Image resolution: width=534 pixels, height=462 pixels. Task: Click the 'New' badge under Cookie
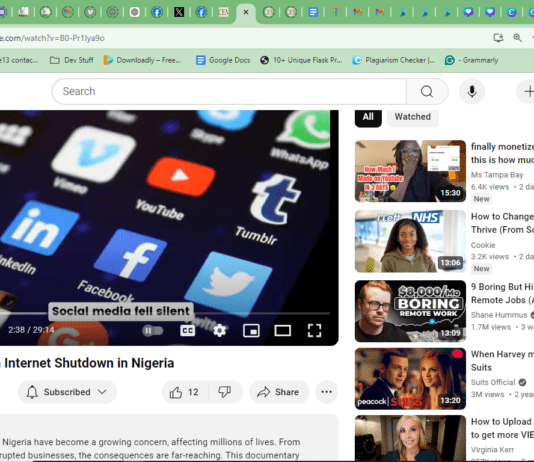pyautogui.click(x=481, y=269)
